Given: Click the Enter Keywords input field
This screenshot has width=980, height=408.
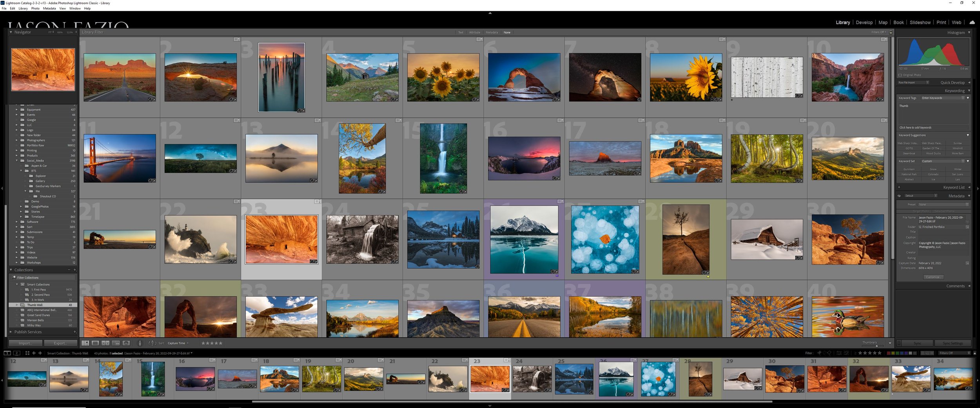Looking at the screenshot, I should [x=943, y=98].
